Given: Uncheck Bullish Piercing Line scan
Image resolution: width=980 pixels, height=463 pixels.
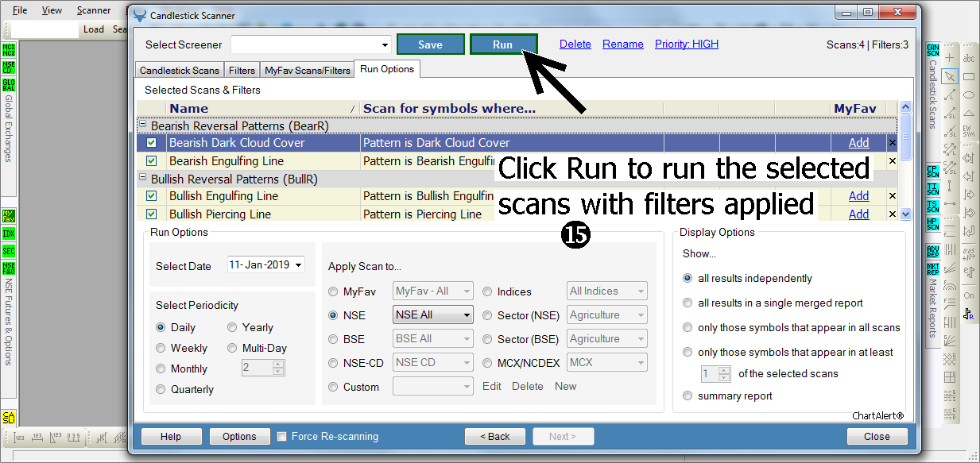Looking at the screenshot, I should point(152,214).
